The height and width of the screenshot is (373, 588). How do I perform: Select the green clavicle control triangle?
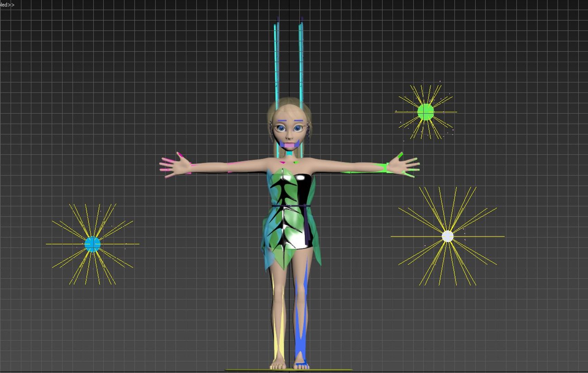pyautogui.click(x=296, y=162)
